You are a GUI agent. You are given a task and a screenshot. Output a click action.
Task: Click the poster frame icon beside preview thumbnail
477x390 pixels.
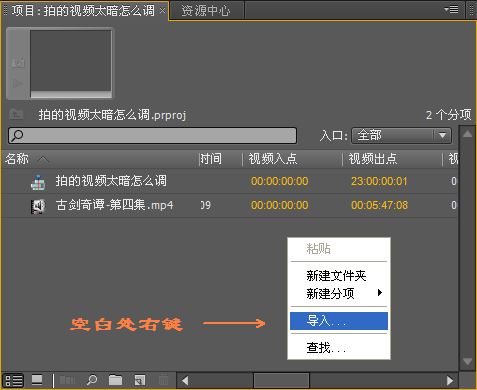[x=18, y=62]
